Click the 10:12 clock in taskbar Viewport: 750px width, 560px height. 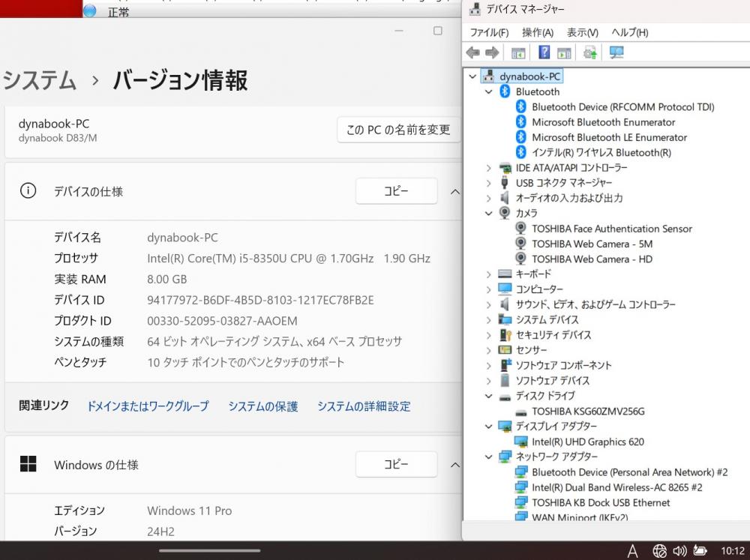[x=732, y=551]
